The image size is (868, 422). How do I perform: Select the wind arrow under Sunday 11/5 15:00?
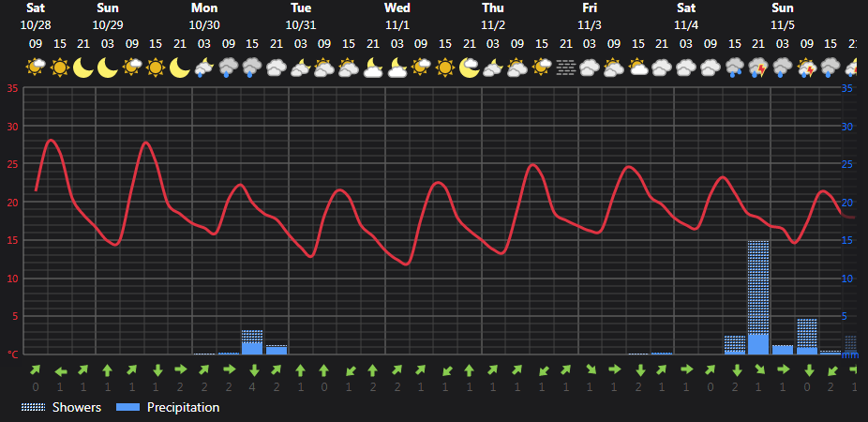(831, 370)
